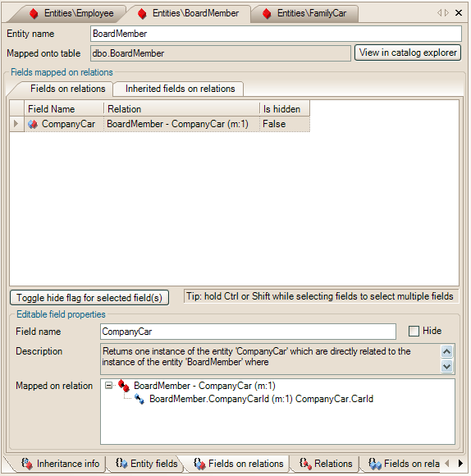Click the red diamond icon on Entities\FamilyCar tab
The height and width of the screenshot is (476, 471).
point(267,14)
